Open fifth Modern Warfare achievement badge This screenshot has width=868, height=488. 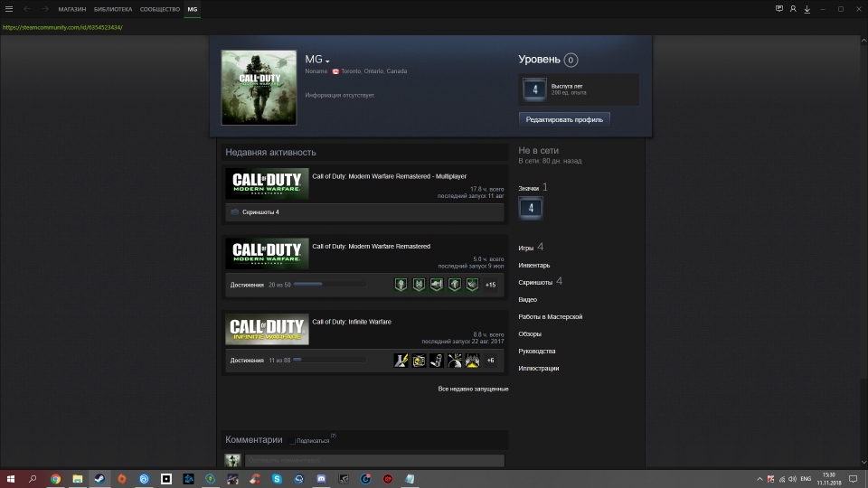click(472, 285)
